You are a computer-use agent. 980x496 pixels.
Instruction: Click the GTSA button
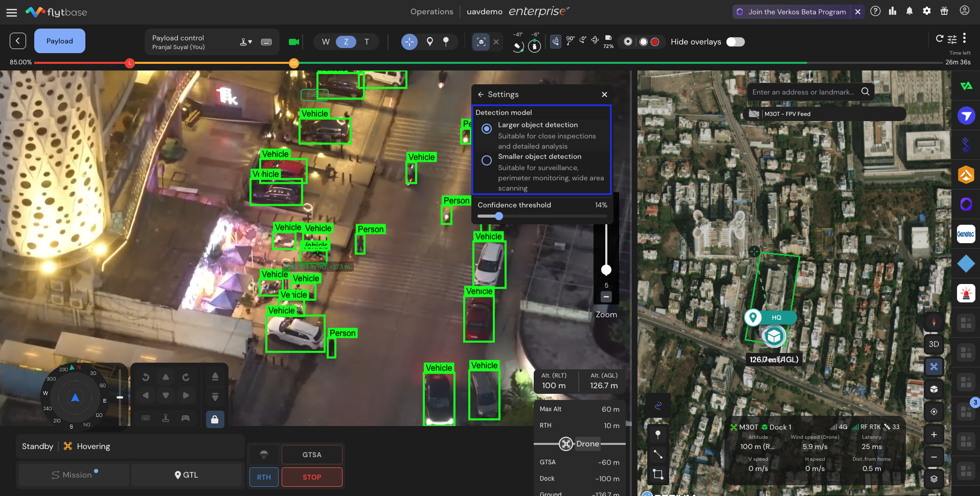[x=312, y=455]
